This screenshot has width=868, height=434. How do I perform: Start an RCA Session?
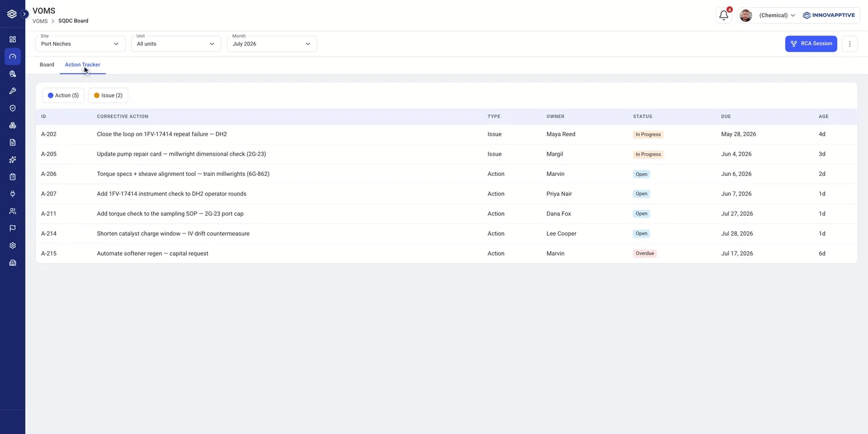pos(811,43)
